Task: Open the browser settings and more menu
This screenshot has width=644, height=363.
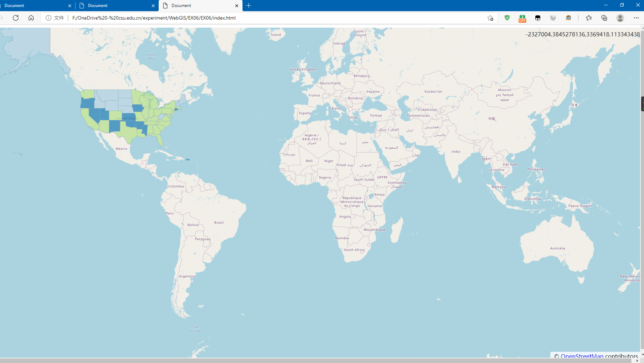Action: click(x=636, y=18)
